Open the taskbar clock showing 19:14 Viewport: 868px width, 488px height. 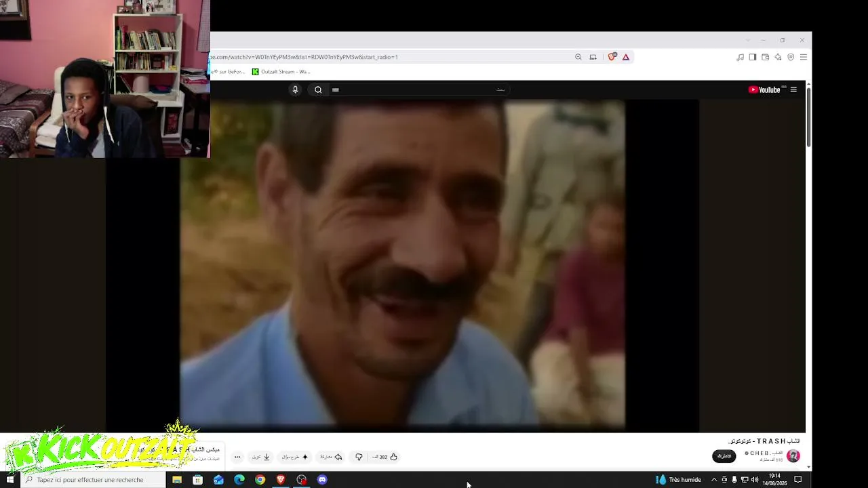(x=775, y=480)
